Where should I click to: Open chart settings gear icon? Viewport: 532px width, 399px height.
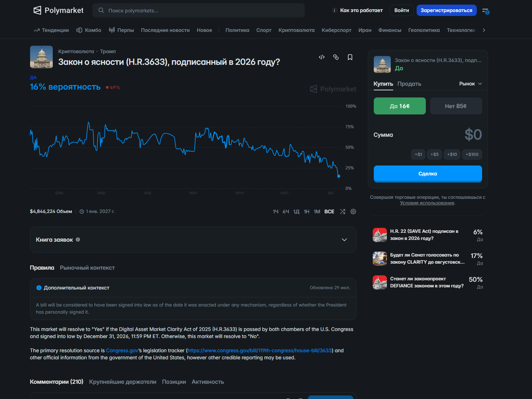[x=353, y=212]
